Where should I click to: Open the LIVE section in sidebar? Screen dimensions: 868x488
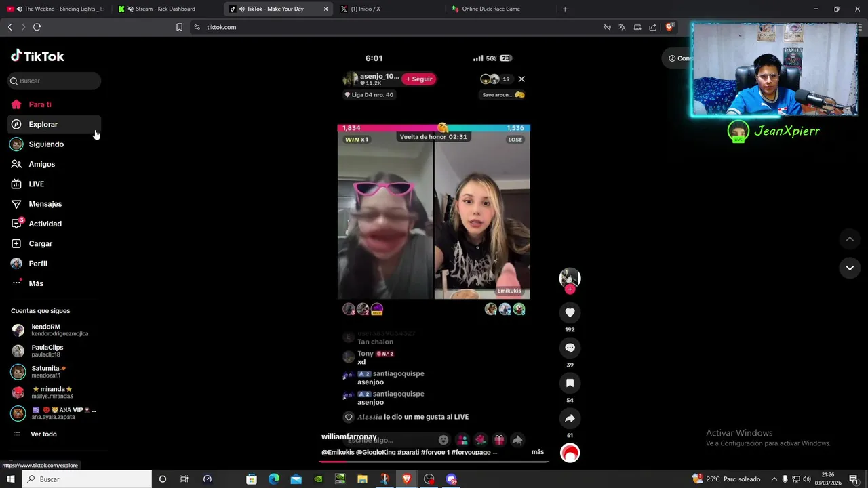pos(36,184)
